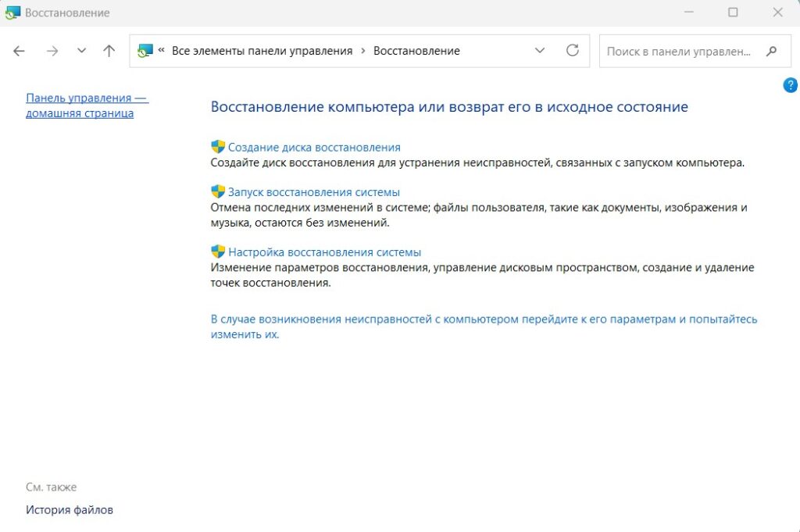The height and width of the screenshot is (532, 800).
Task: Click shield icon beside Настройка восстановления системы
Action: (x=218, y=252)
